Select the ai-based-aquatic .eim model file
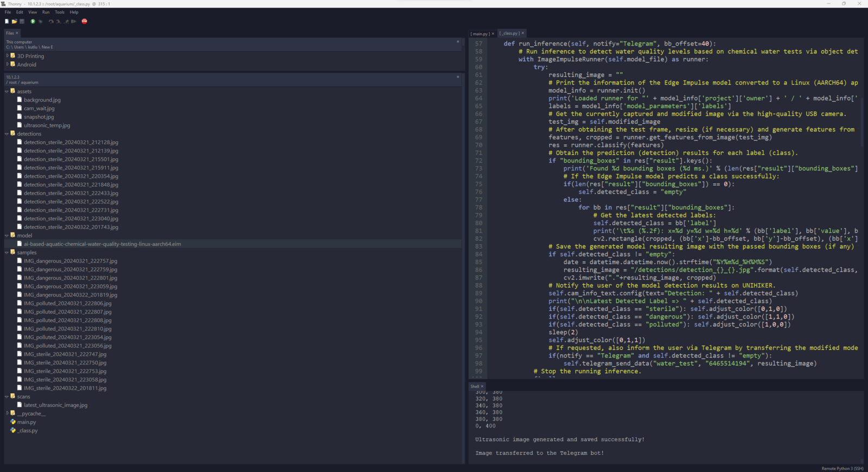 (102, 244)
